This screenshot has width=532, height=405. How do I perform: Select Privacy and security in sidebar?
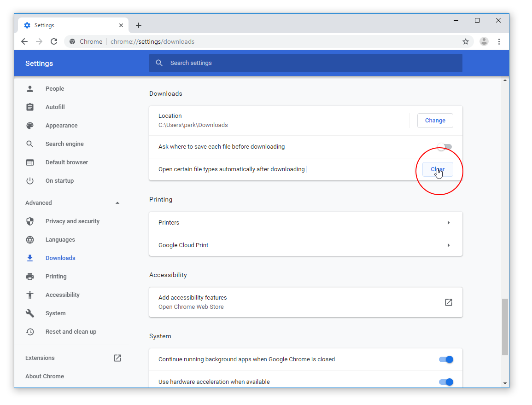[72, 221]
